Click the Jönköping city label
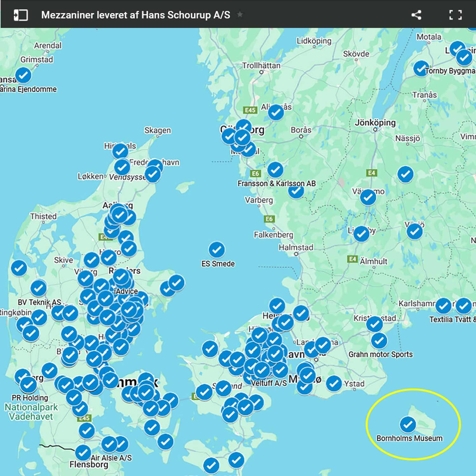This screenshot has height=476, width=476. point(375,122)
